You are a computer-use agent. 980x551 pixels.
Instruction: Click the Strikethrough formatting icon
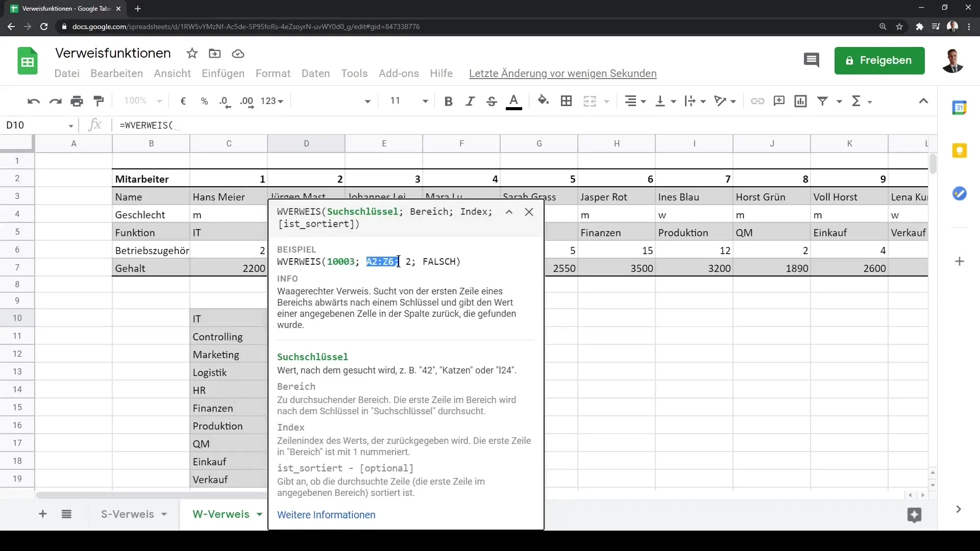click(492, 101)
